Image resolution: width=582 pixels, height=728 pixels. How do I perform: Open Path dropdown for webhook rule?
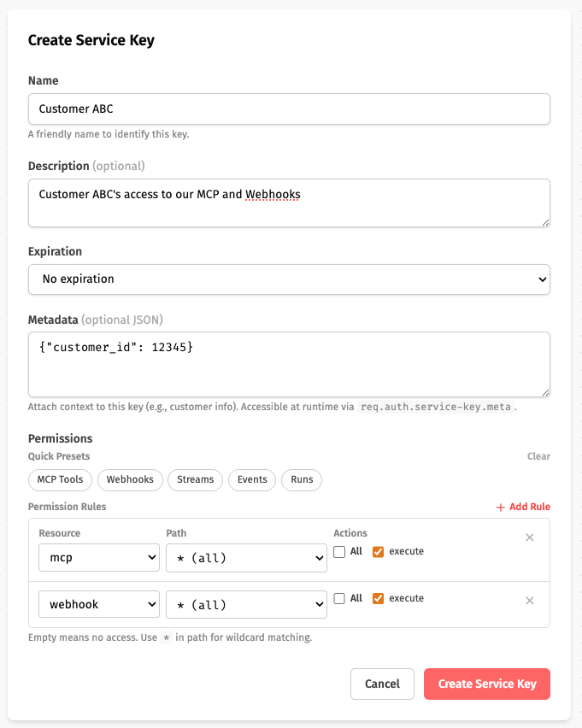[x=246, y=604]
